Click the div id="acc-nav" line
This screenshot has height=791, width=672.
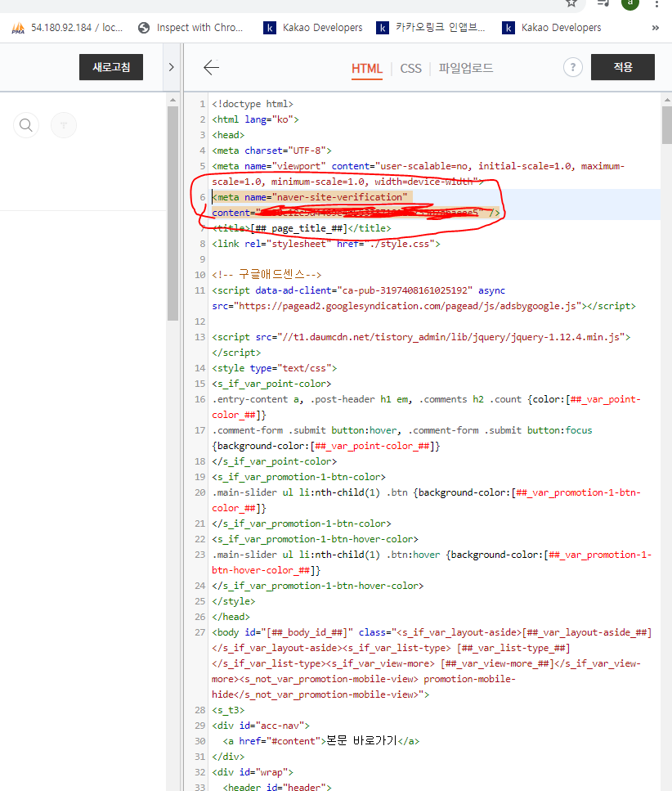(261, 726)
